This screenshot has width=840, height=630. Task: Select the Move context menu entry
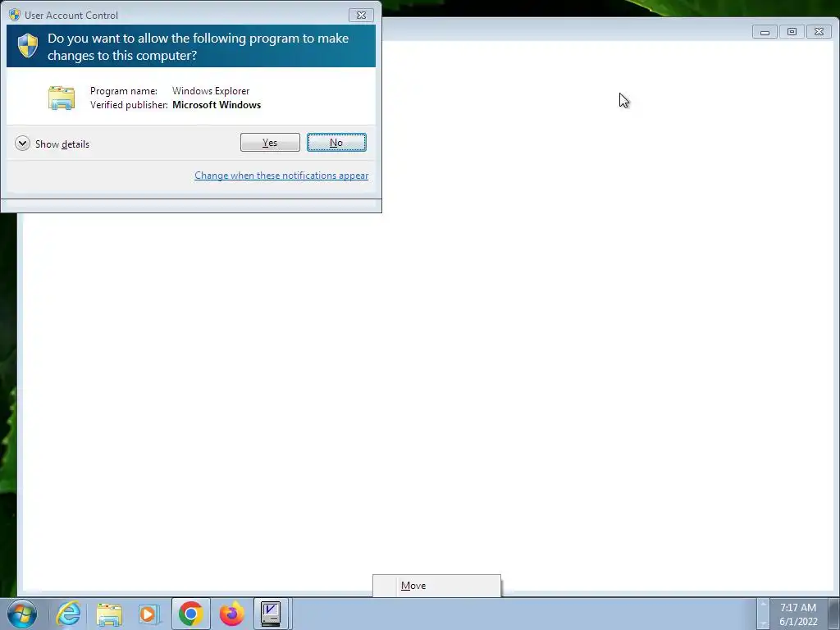point(436,586)
